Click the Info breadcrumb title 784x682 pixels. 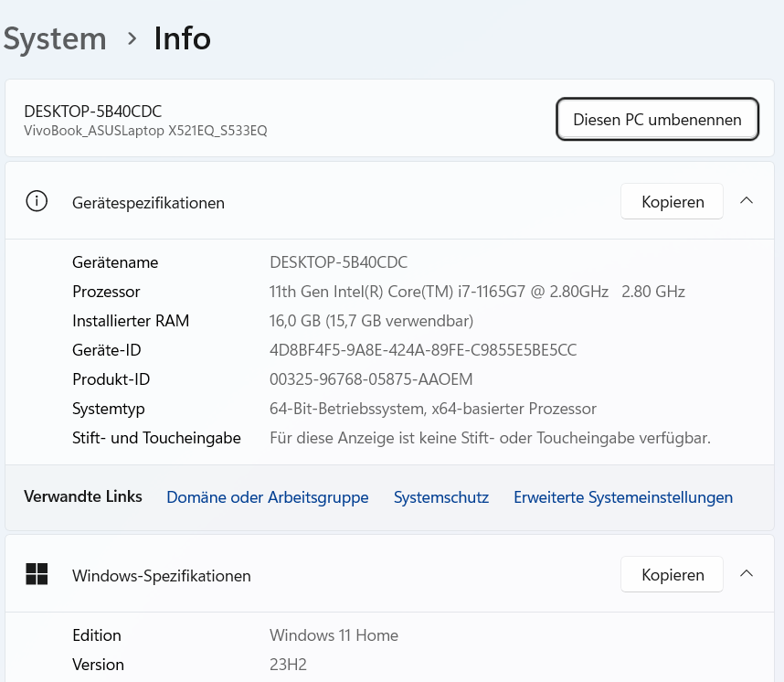pyautogui.click(x=183, y=38)
